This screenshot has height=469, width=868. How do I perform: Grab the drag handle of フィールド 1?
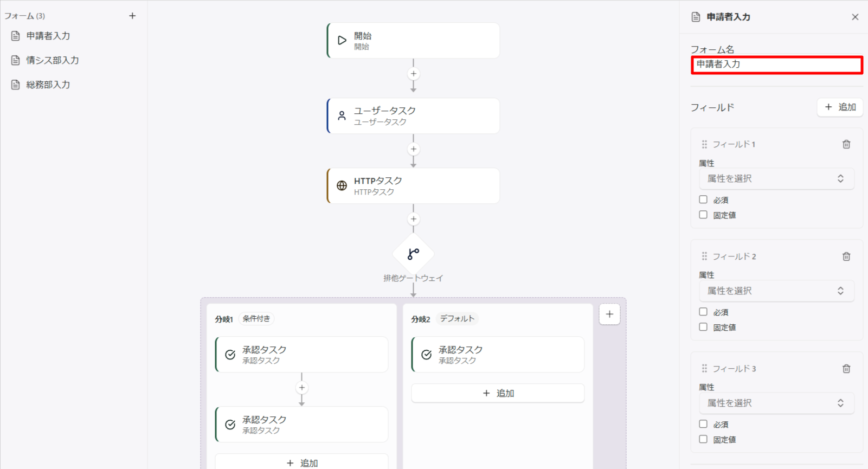[704, 144]
